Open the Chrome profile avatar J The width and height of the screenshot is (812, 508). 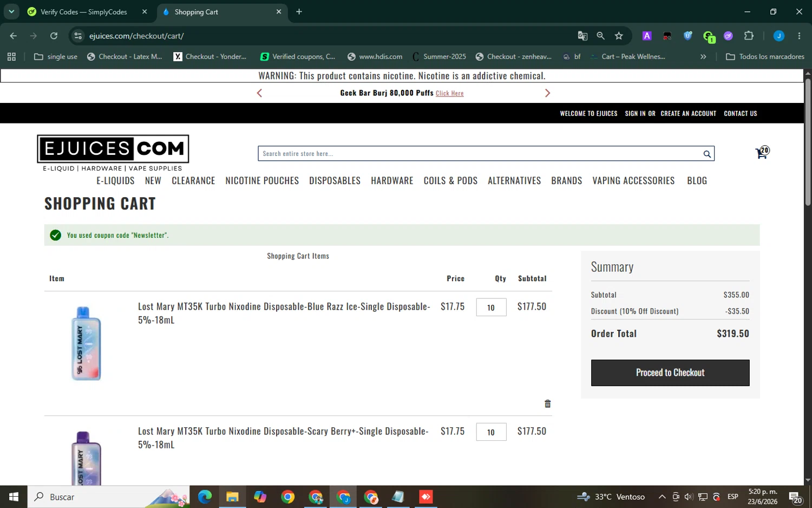(779, 36)
